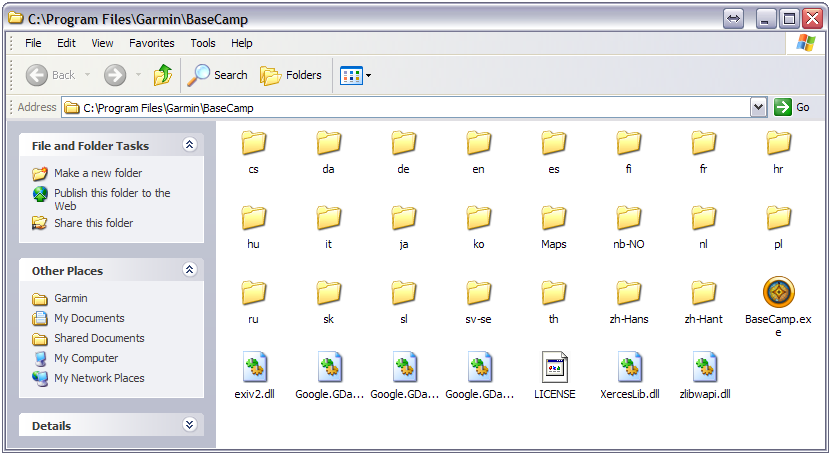
Task: Open the Views dropdown menu
Action: 355,75
